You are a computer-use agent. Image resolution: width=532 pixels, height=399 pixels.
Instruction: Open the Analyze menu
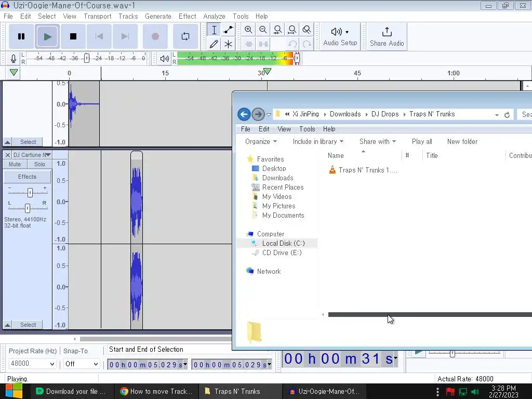(x=214, y=16)
